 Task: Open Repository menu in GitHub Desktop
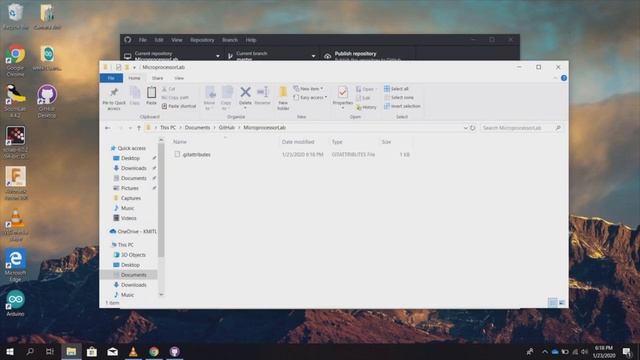(202, 40)
